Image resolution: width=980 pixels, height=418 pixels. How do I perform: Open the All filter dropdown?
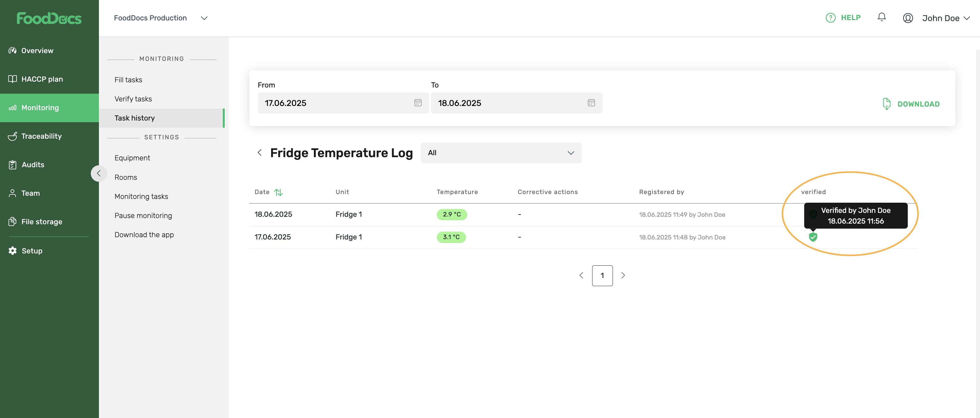pyautogui.click(x=501, y=153)
